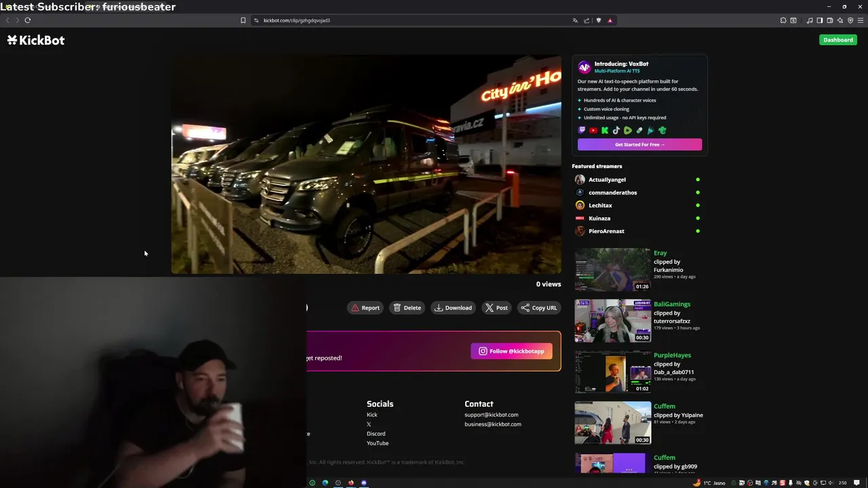Click the Eray channel name
Image resolution: width=868 pixels, height=488 pixels.
point(660,253)
